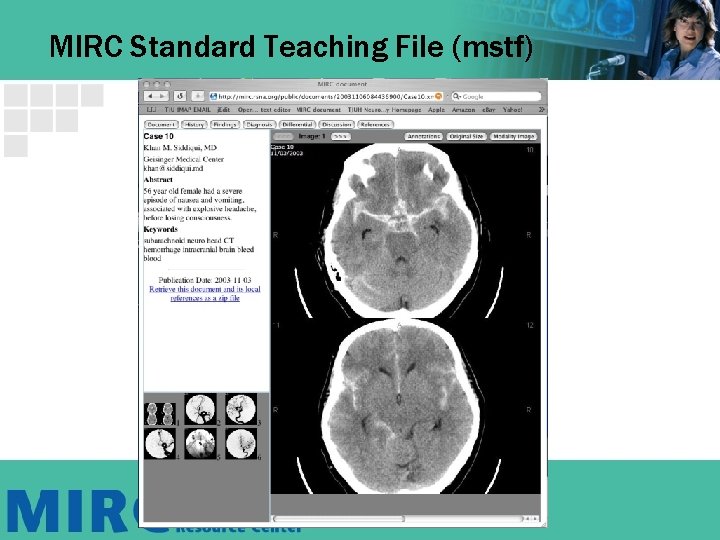Switch to the Discussion tab
Viewport: 720px width, 540px height.
[x=337, y=124]
